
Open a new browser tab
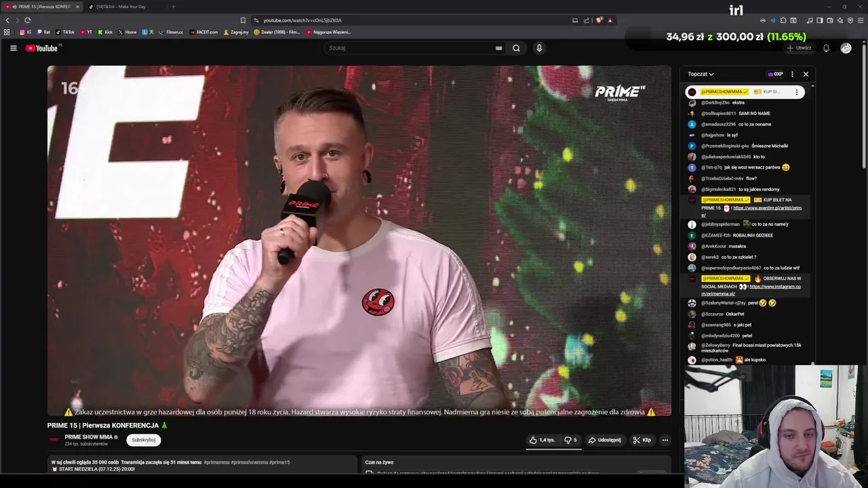(173, 7)
